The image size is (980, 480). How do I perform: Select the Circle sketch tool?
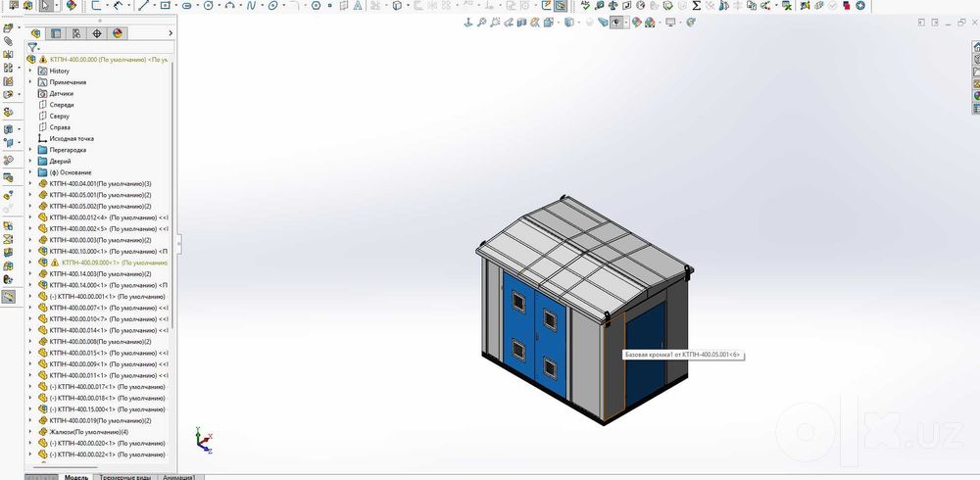208,5
